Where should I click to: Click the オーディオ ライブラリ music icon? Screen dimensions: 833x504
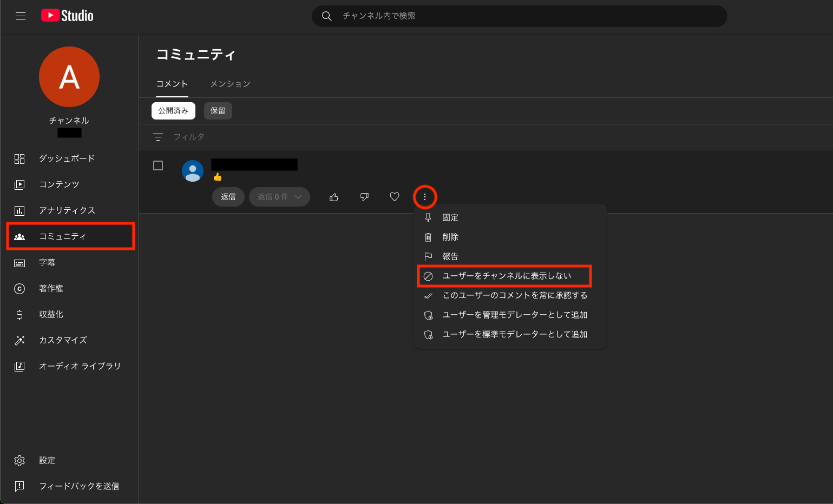point(19,366)
